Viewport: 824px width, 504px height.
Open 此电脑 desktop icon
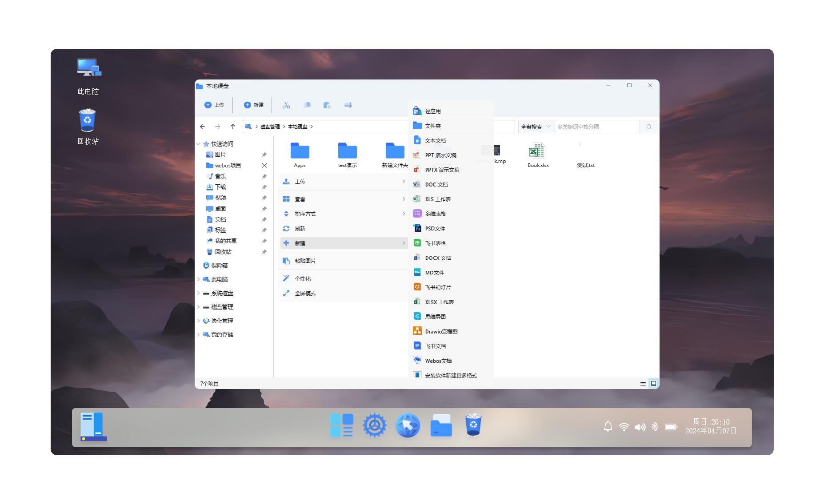(88, 77)
